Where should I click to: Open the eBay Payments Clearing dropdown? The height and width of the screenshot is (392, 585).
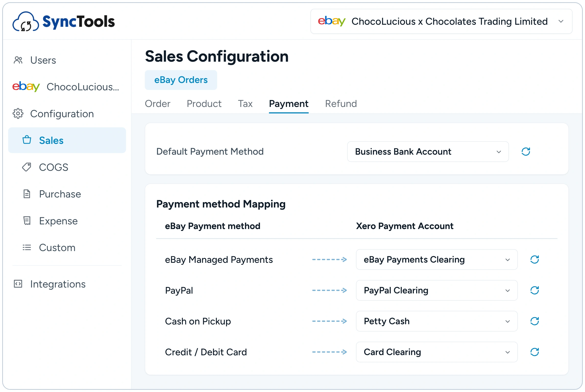point(437,260)
